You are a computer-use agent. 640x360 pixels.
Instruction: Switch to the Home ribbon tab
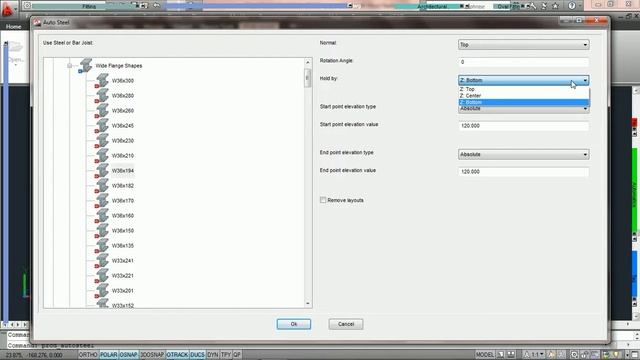(13, 27)
